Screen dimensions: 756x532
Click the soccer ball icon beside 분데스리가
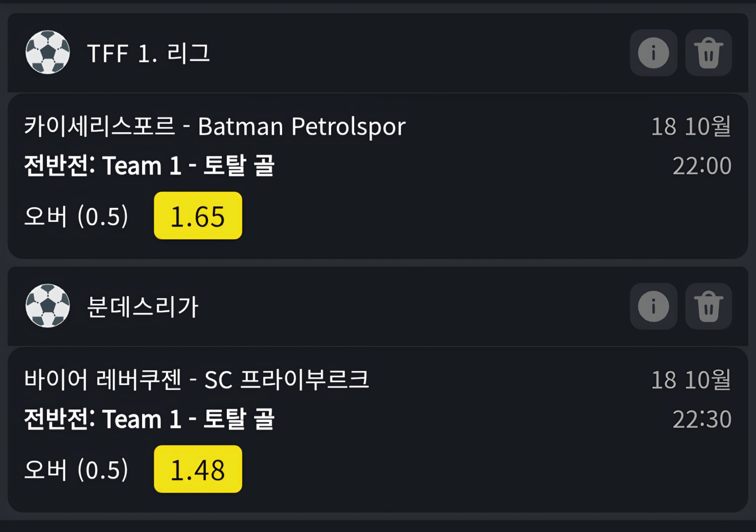click(48, 306)
